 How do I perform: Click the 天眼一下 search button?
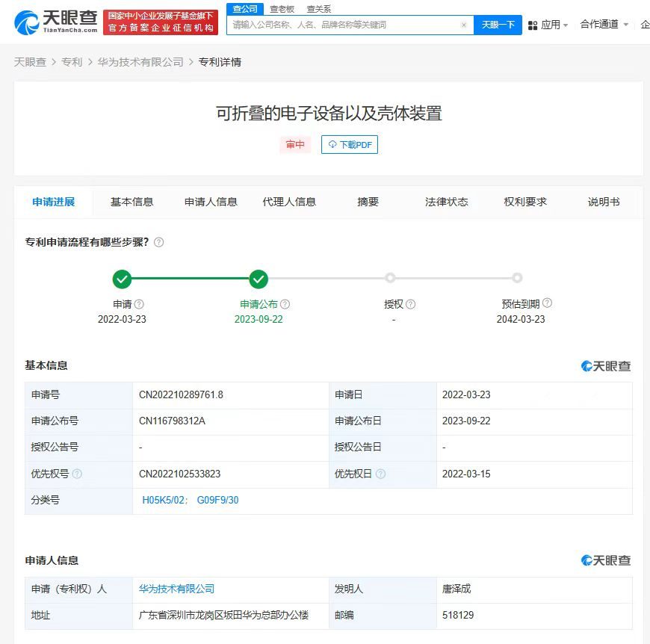497,25
